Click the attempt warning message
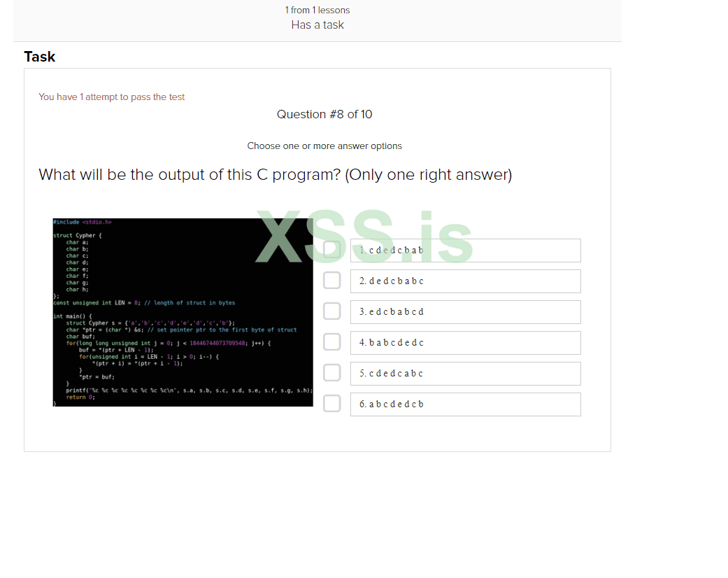 (112, 97)
